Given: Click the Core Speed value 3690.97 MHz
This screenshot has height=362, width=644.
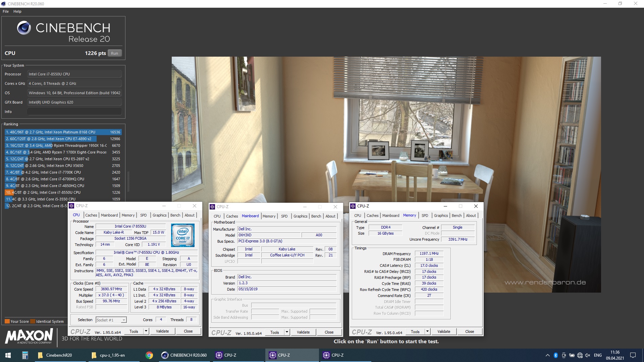Looking at the screenshot, I should (x=111, y=289).
